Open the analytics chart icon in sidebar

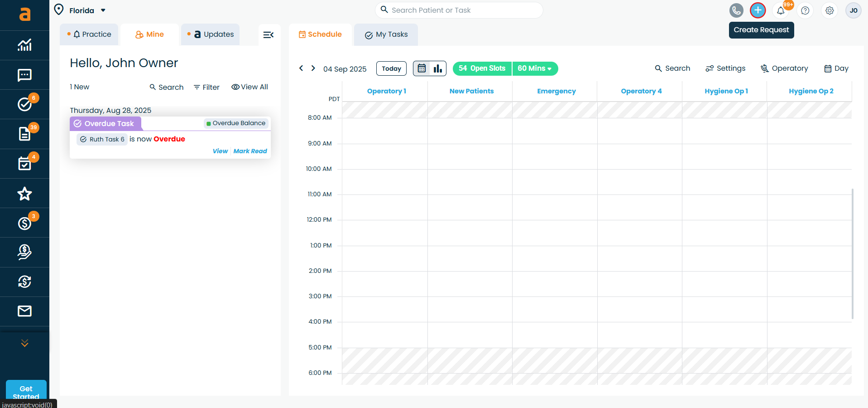coord(24,45)
